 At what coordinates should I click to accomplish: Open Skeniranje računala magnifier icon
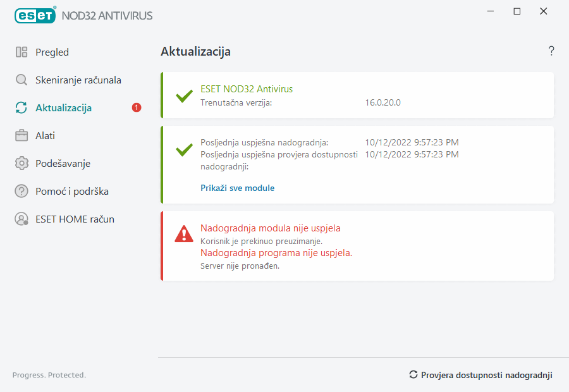[x=21, y=80]
